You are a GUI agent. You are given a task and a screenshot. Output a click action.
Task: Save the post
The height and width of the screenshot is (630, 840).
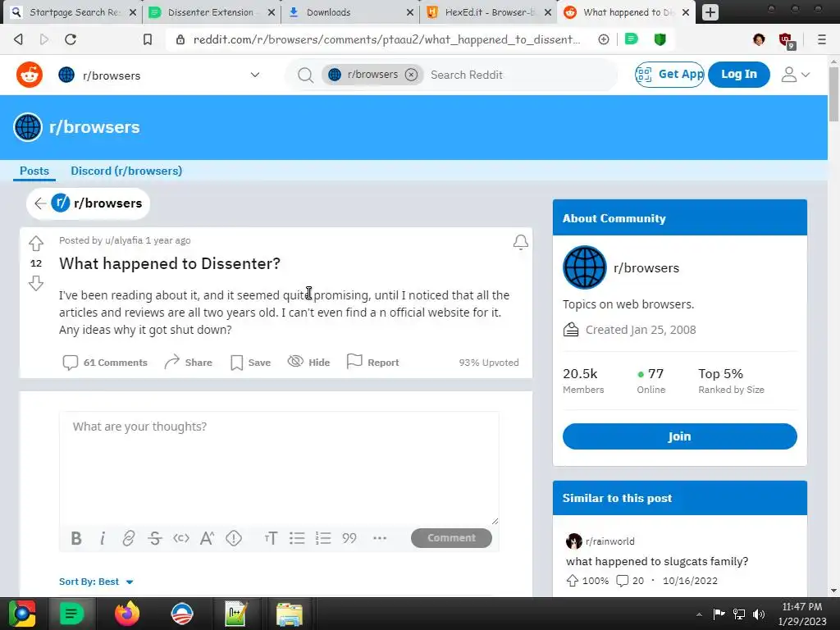coord(250,362)
